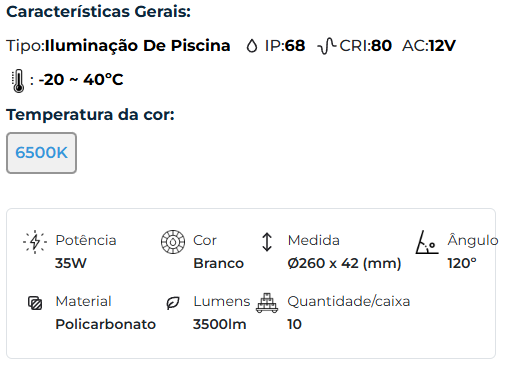This screenshot has height=368, width=509.
Task: Click the Potência lightning bolt icon
Action: click(35, 242)
